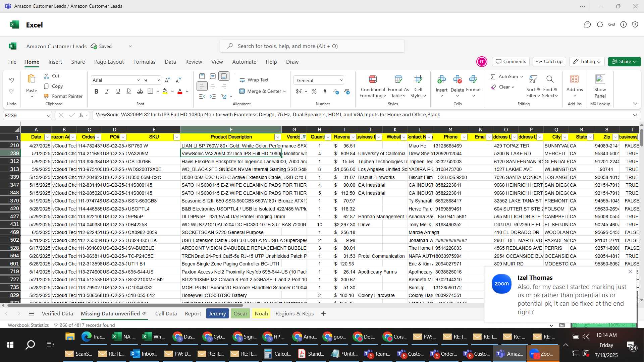This screenshot has height=362, width=644.
Task: Click the search tools box
Action: pyautogui.click(x=312, y=46)
